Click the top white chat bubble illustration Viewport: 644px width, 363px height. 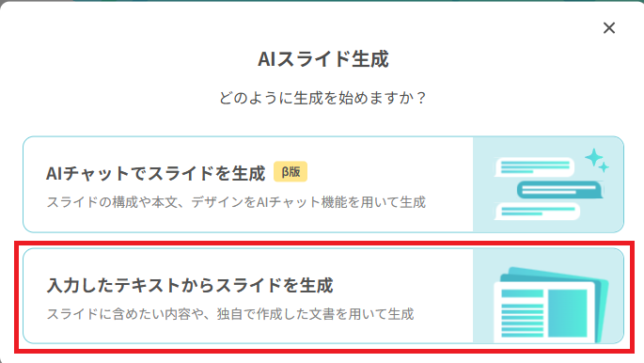point(534,166)
